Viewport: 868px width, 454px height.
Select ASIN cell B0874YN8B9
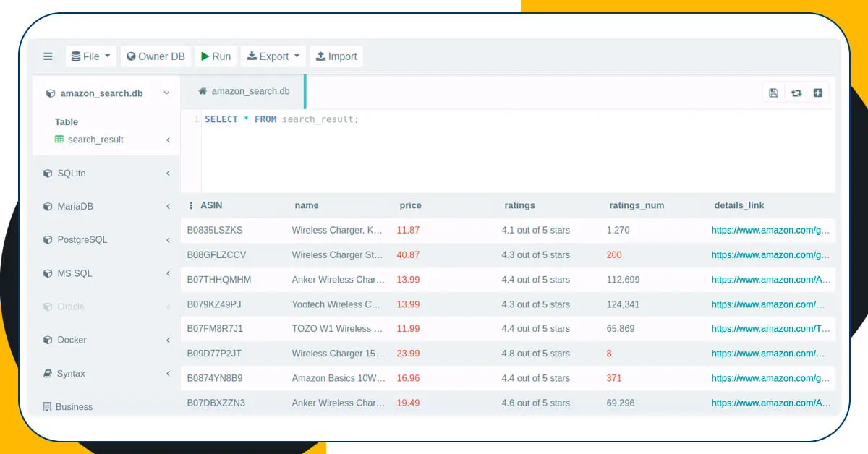point(215,378)
